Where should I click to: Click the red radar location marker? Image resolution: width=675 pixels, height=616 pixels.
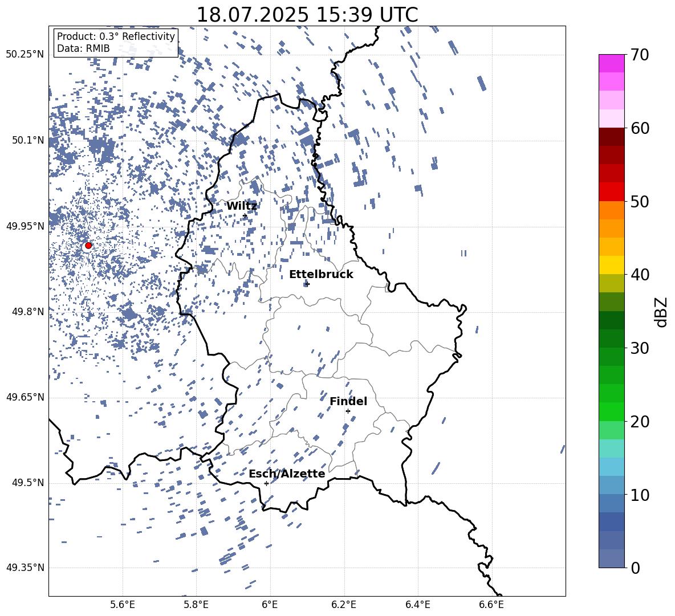click(88, 246)
